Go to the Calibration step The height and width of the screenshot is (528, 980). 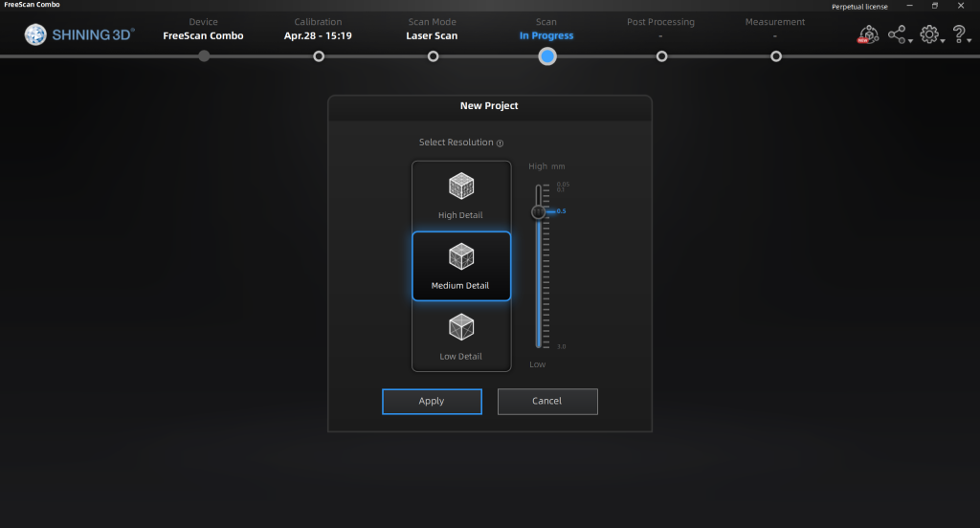(319, 56)
